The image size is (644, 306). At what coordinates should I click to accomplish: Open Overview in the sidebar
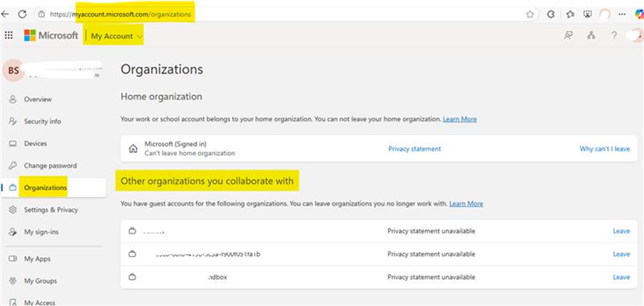tap(38, 99)
